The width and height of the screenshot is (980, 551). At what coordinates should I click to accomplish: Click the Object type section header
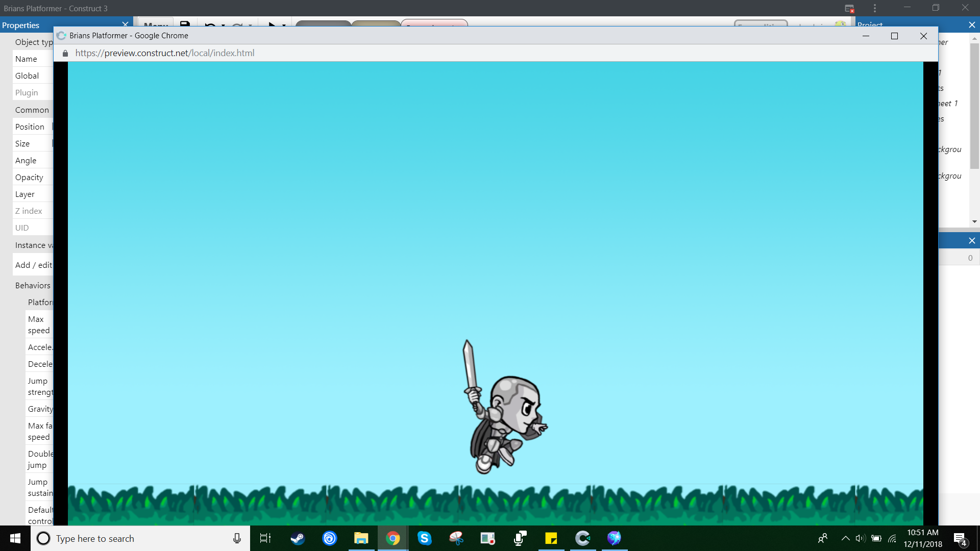pyautogui.click(x=33, y=42)
